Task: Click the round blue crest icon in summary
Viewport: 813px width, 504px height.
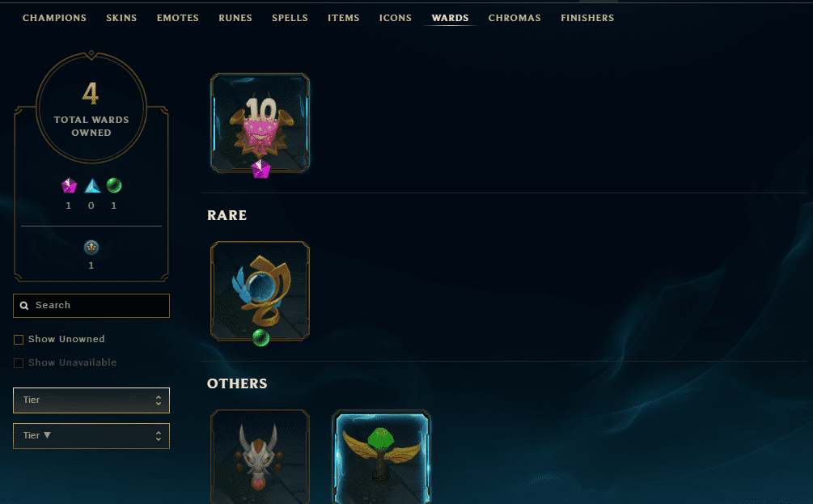Action: click(x=91, y=248)
